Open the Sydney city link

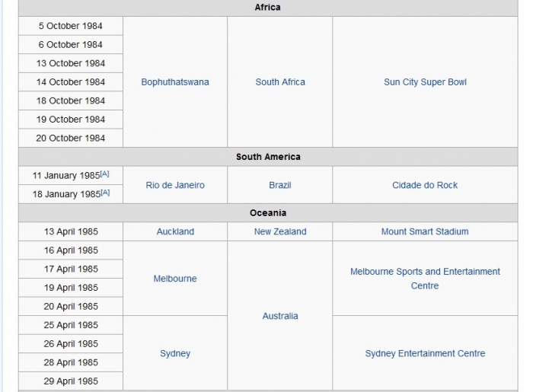tap(175, 353)
